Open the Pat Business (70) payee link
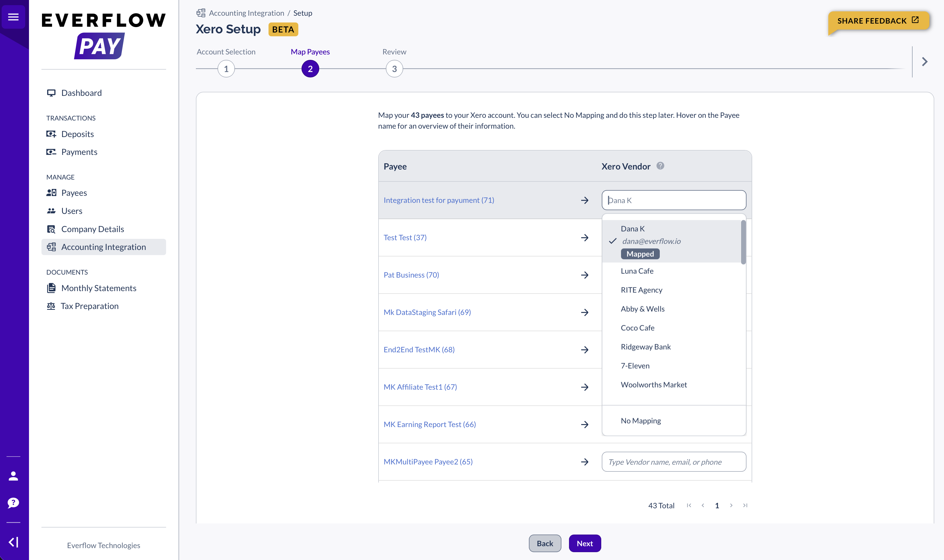The width and height of the screenshot is (944, 560). (x=411, y=275)
